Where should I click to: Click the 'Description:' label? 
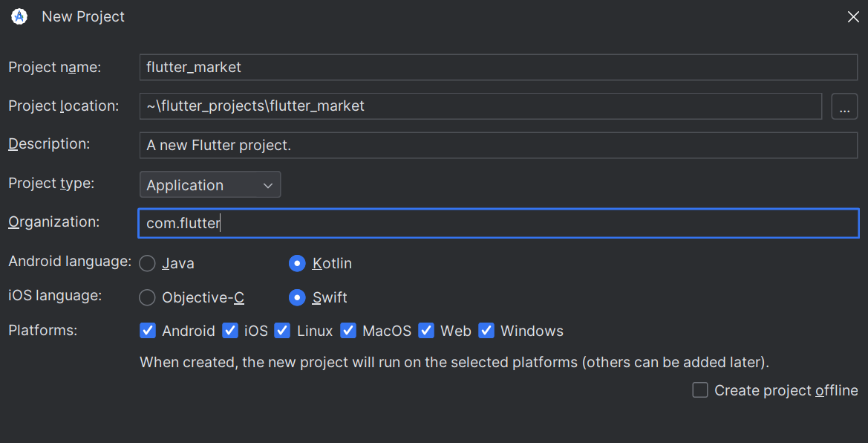(49, 144)
